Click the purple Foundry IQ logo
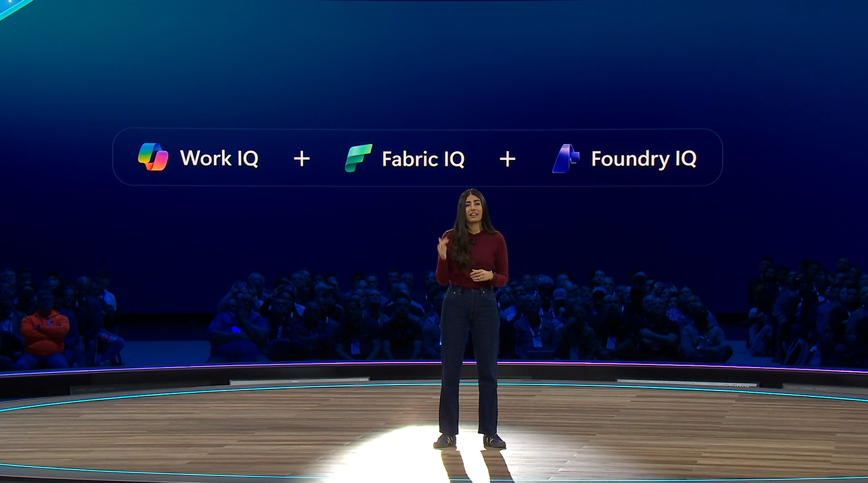Screen dimensions: 868x483 pos(565,159)
